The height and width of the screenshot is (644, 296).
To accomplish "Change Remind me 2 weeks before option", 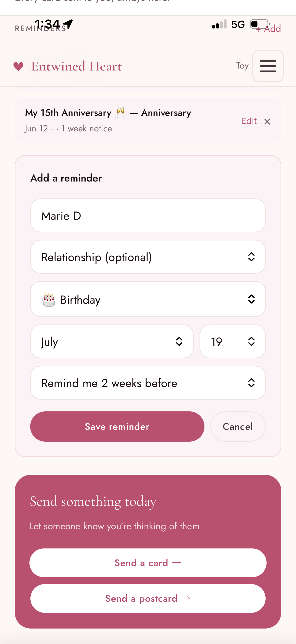I will tap(148, 383).
